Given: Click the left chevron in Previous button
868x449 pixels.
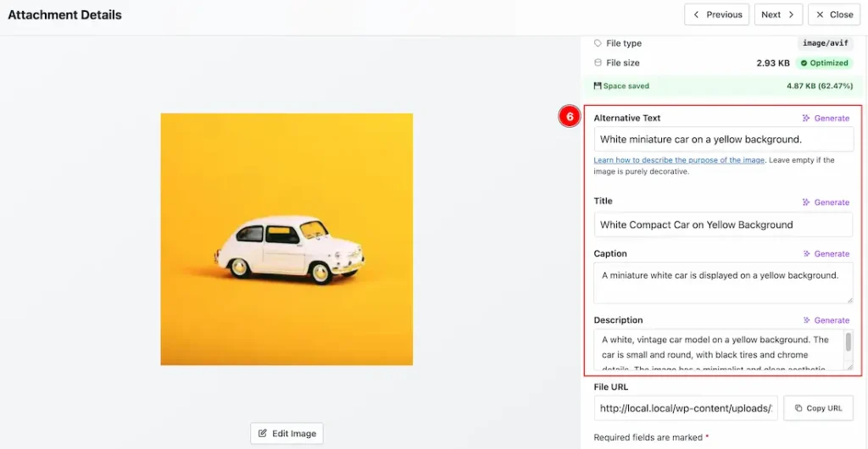Looking at the screenshot, I should [x=696, y=14].
